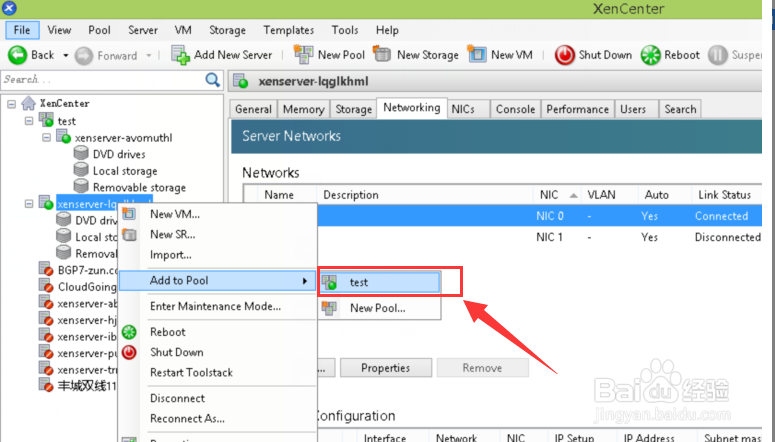Image resolution: width=775 pixels, height=442 pixels.
Task: Click the New Pool toolbar icon
Action: pyautogui.click(x=303, y=54)
